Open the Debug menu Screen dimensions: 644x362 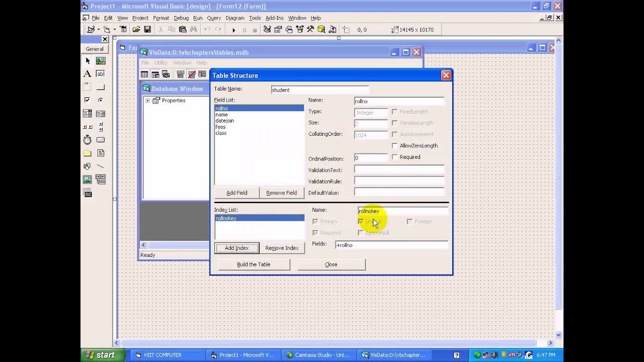[x=181, y=18]
